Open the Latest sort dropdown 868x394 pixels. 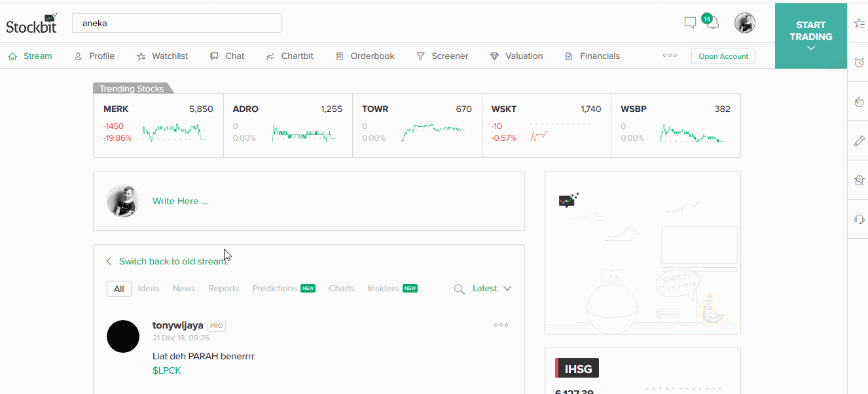click(492, 289)
